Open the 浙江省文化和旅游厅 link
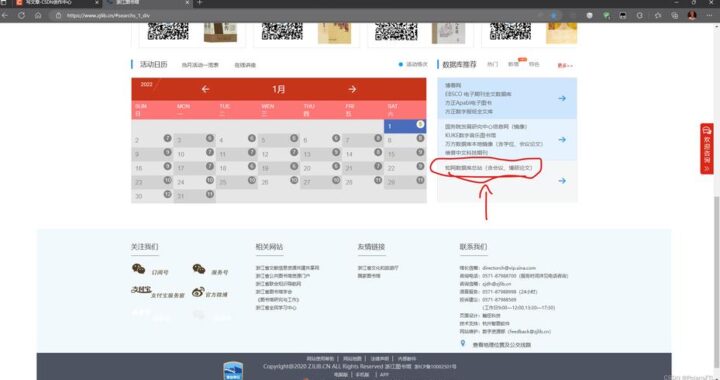This screenshot has height=380, width=720. 378,268
